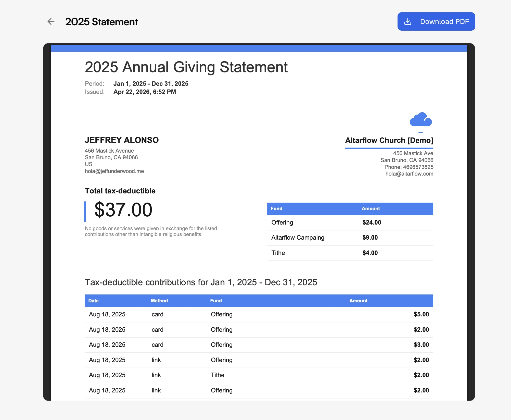
Task: Select the heading "2025 Annual Giving Statement"
Action: click(x=186, y=67)
